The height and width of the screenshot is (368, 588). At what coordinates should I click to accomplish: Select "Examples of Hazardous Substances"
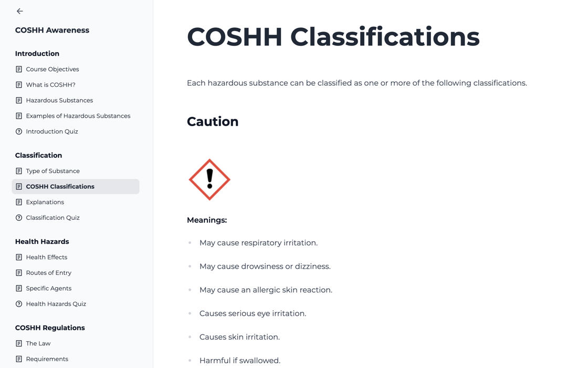78,116
